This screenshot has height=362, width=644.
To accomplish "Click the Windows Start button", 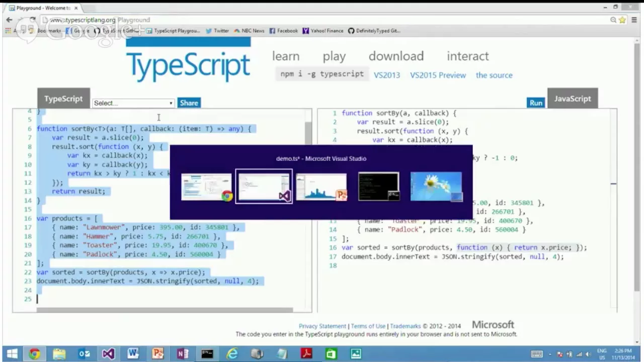I will click(x=12, y=354).
